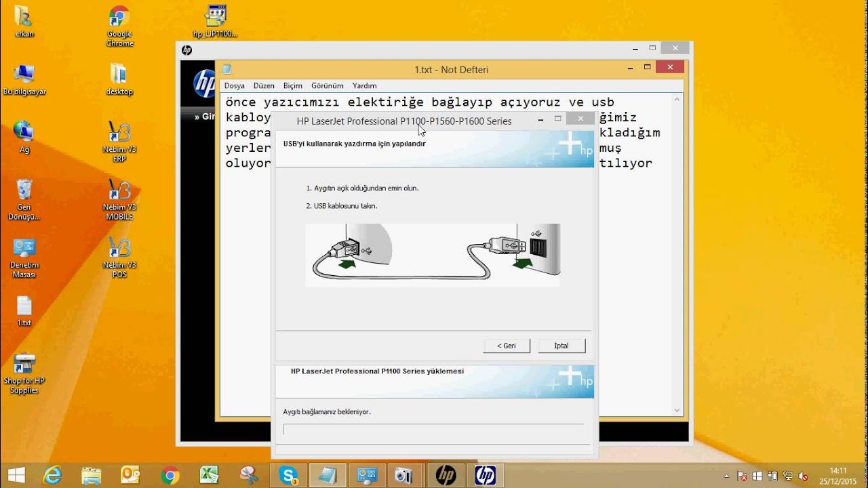The height and width of the screenshot is (488, 868).
Task: Open File Explorer from taskbar
Action: click(x=91, y=475)
